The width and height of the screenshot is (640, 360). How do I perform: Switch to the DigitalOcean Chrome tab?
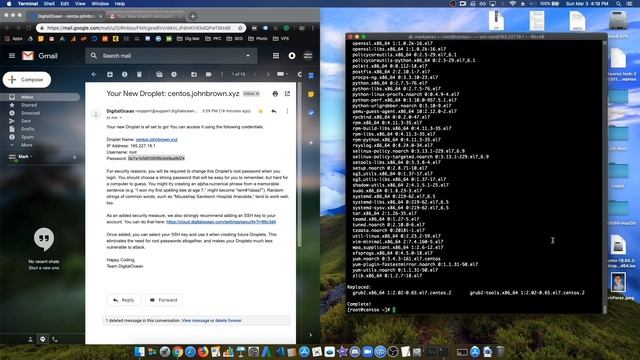[x=66, y=16]
